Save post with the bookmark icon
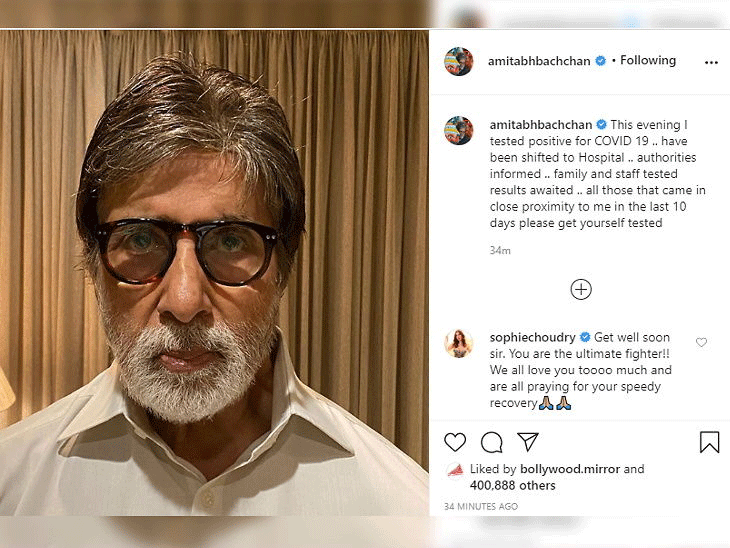The image size is (730, 548). (709, 442)
